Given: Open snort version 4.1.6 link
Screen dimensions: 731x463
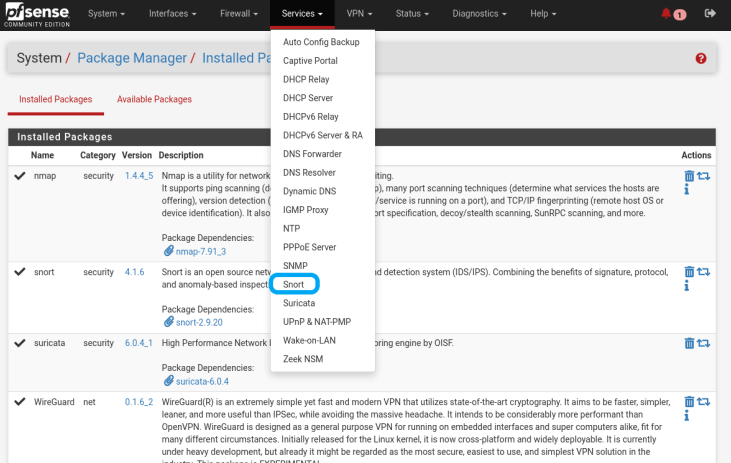Looking at the screenshot, I should coord(134,272).
